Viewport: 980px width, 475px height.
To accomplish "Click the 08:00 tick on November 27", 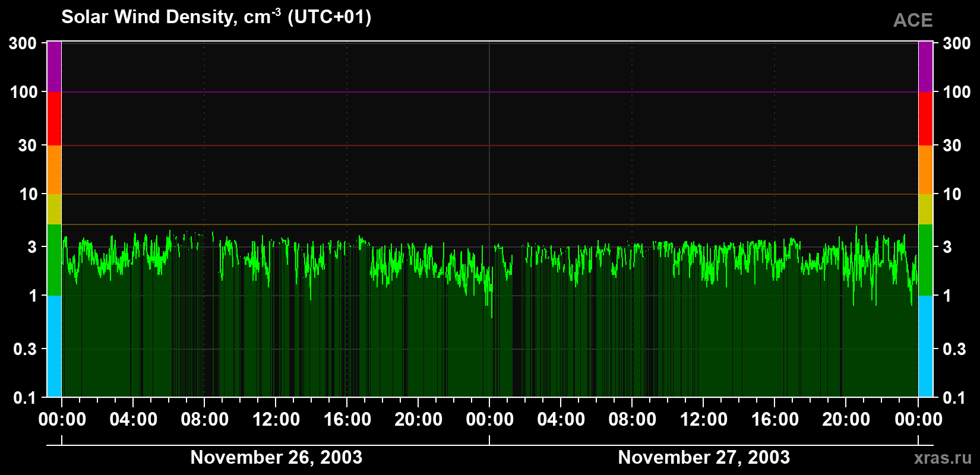I will click(632, 419).
